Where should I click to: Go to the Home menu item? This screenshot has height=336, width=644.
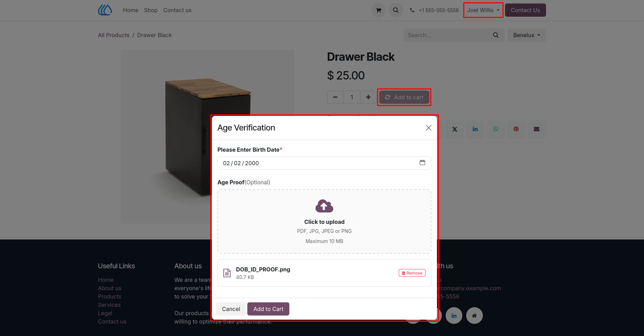click(x=131, y=10)
